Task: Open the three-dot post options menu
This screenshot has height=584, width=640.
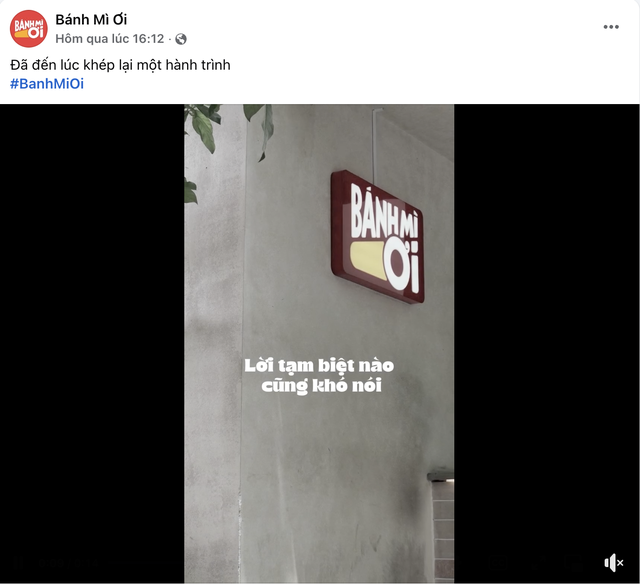Action: pyautogui.click(x=611, y=27)
